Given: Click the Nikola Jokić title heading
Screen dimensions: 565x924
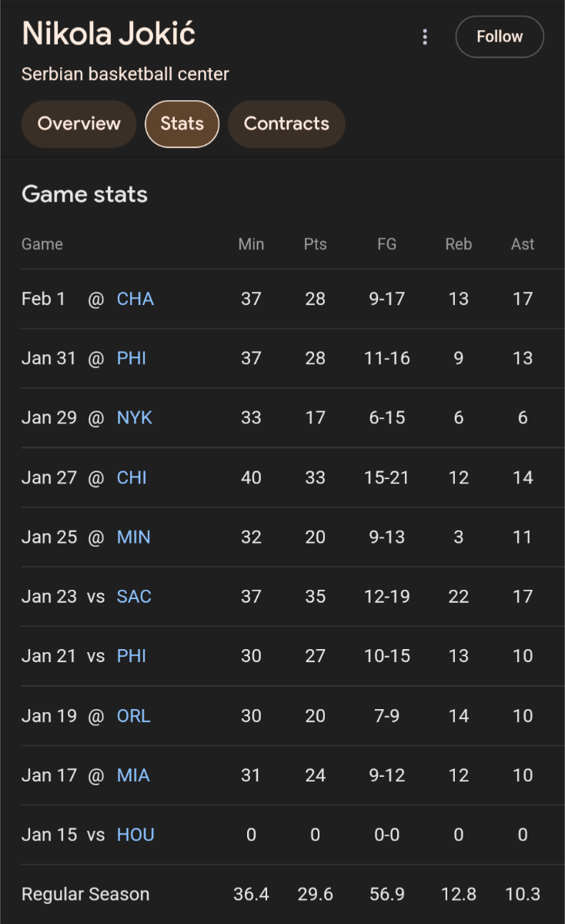Looking at the screenshot, I should coord(109,34).
